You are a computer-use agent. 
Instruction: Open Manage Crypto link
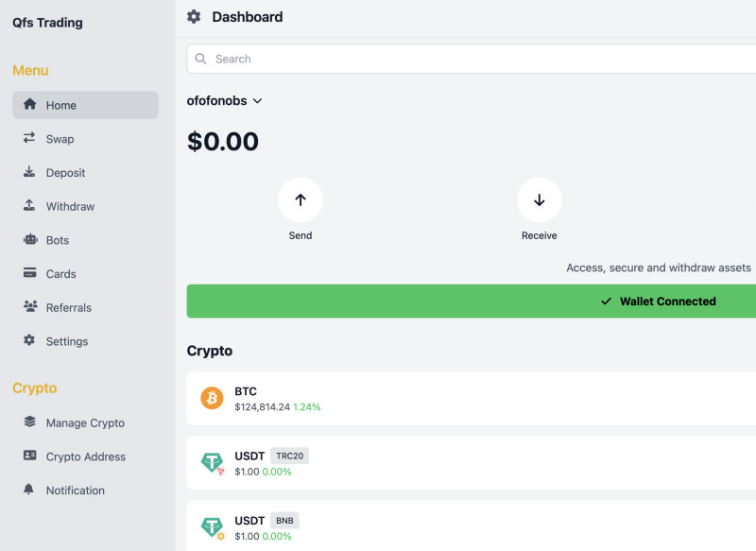pyautogui.click(x=85, y=423)
